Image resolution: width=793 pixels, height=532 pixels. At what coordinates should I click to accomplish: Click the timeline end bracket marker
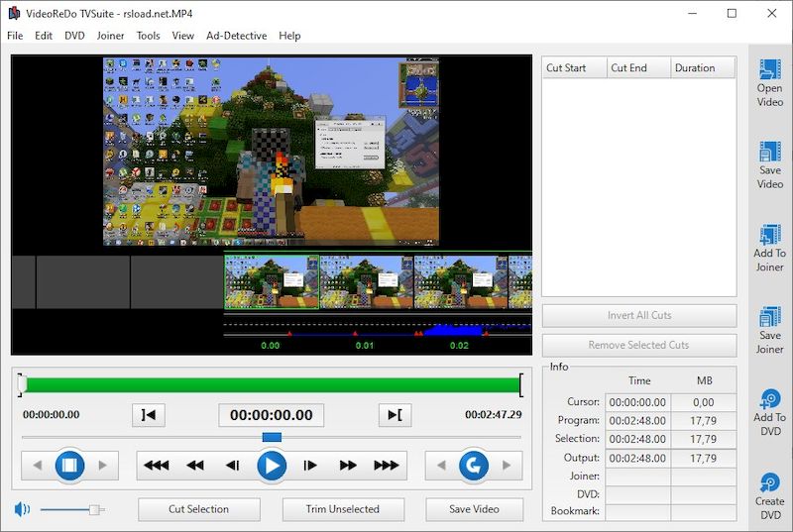[521, 385]
